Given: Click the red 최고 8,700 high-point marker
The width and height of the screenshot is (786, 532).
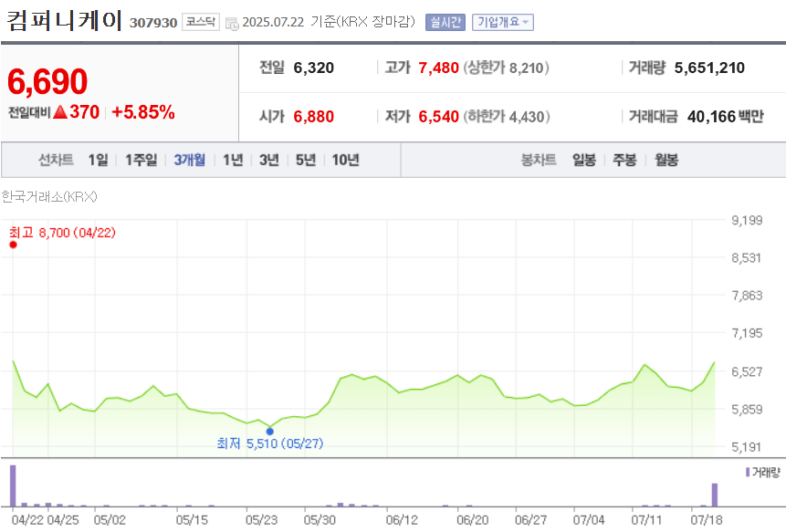Looking at the screenshot, I should (x=13, y=245).
